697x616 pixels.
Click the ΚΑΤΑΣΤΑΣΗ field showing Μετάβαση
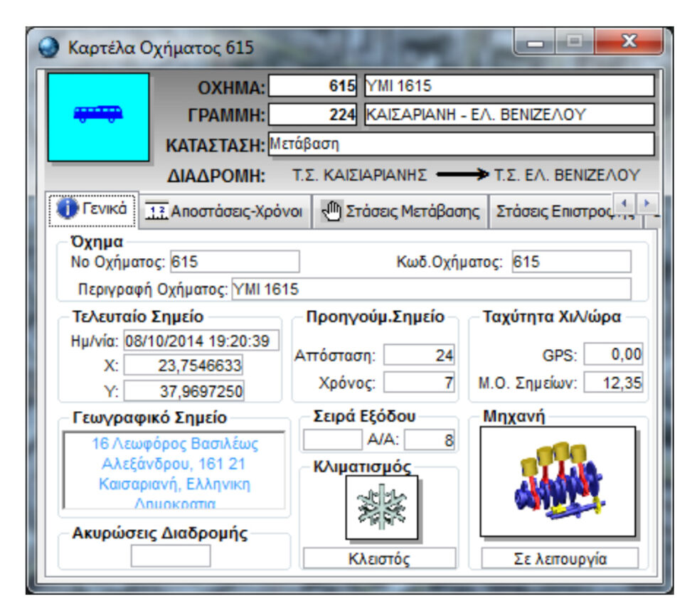[462, 144]
